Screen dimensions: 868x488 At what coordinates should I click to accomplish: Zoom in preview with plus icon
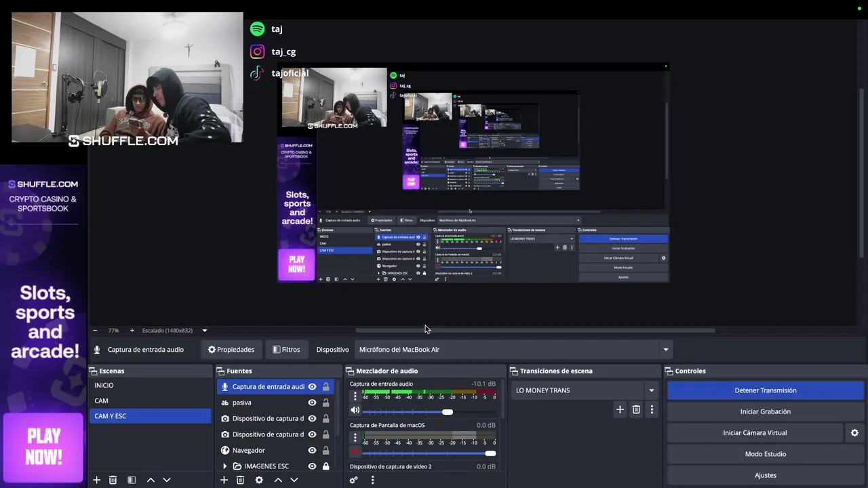click(132, 331)
